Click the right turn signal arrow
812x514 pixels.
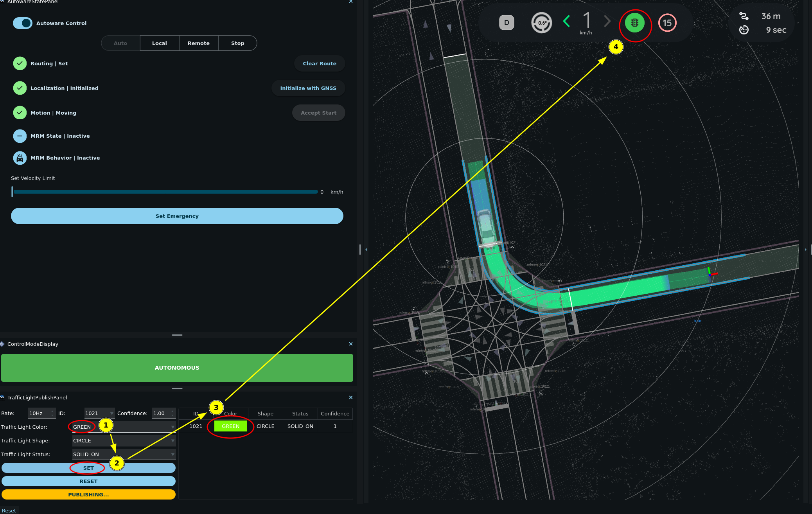tap(607, 21)
